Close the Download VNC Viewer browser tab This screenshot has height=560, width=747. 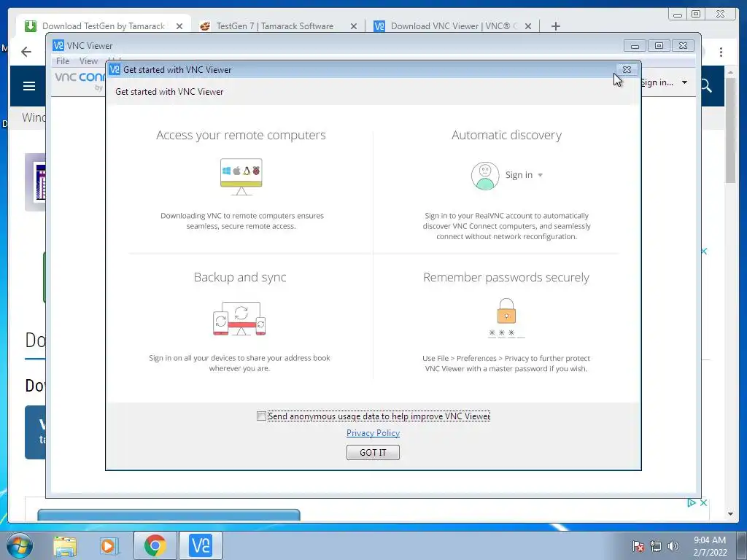click(528, 26)
